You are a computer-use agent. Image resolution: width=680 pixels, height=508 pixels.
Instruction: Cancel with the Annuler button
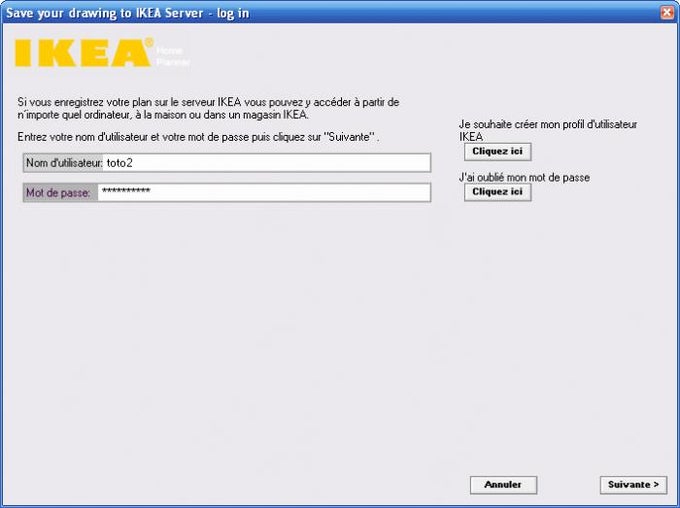tap(503, 485)
